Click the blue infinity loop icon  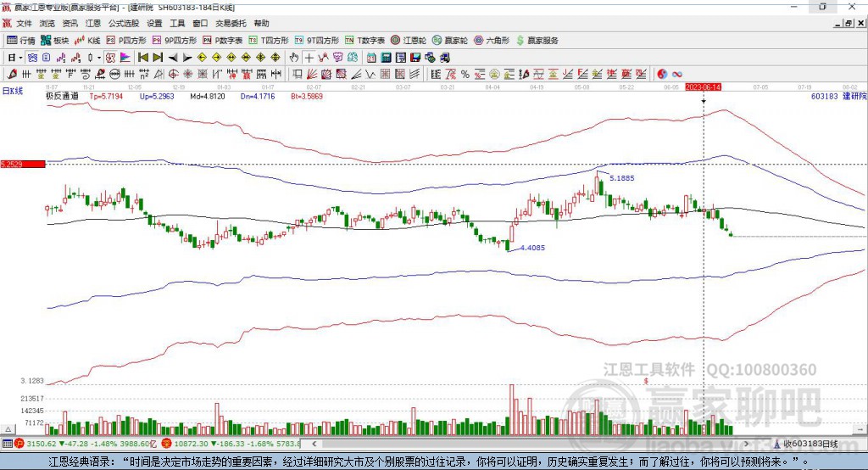pyautogui.click(x=676, y=74)
